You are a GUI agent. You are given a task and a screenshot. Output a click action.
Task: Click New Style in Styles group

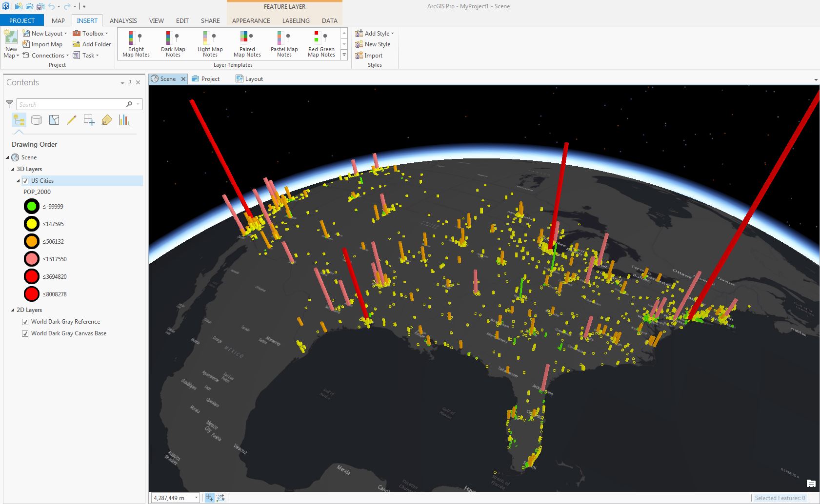(373, 44)
